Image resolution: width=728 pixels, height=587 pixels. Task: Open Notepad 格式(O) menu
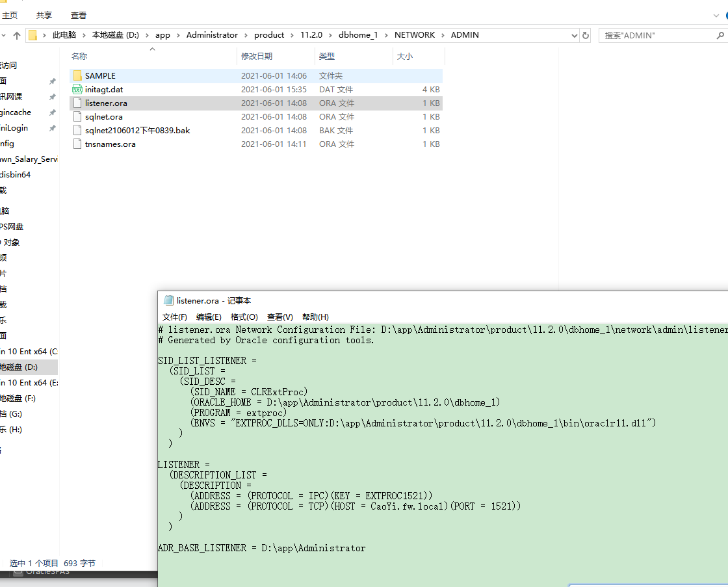click(244, 317)
